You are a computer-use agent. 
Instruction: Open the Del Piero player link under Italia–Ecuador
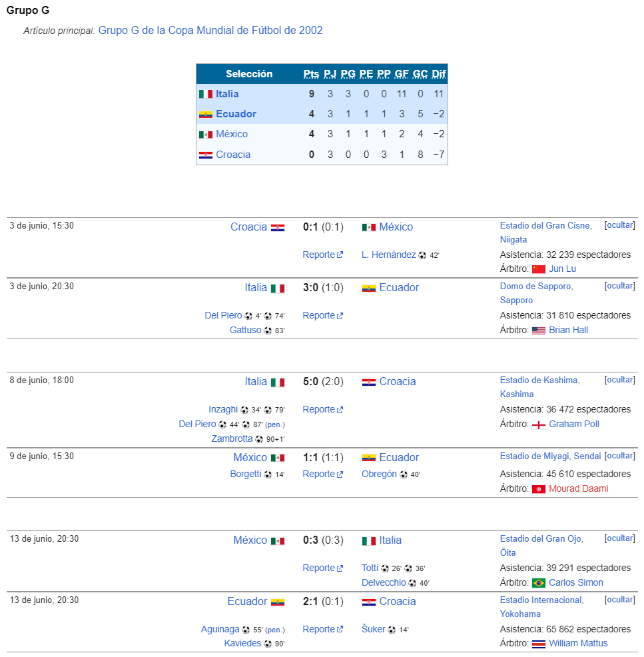coord(223,316)
